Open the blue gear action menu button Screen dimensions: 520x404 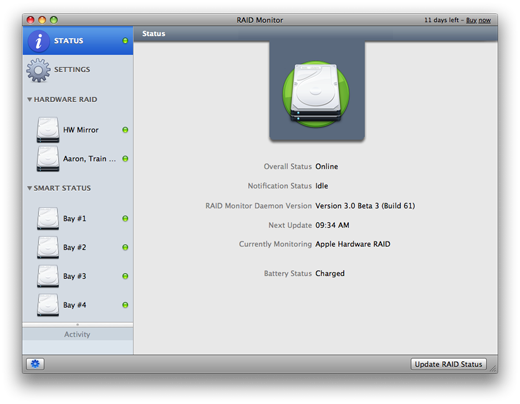point(35,364)
